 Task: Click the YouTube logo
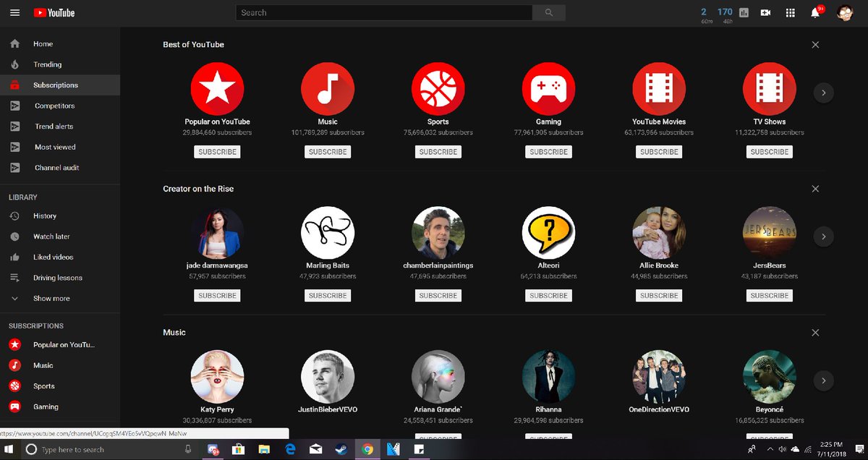point(54,12)
